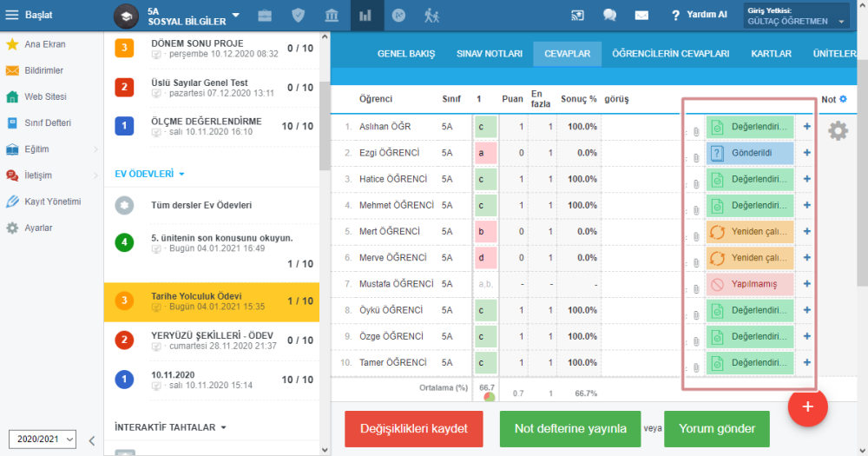This screenshot has width=868, height=456.
Task: Click the plus icon in Mustafa ÖĞRENCİ row
Action: (806, 284)
